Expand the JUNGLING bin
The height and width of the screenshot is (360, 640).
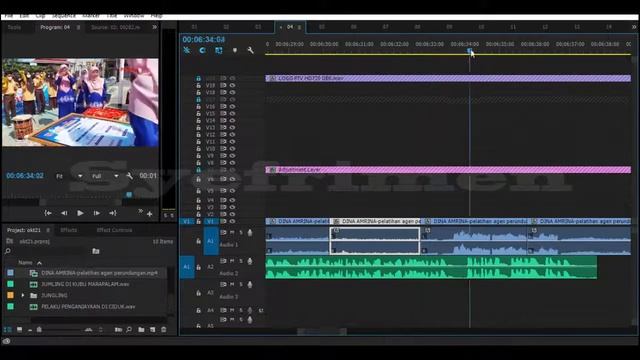[x=23, y=295]
